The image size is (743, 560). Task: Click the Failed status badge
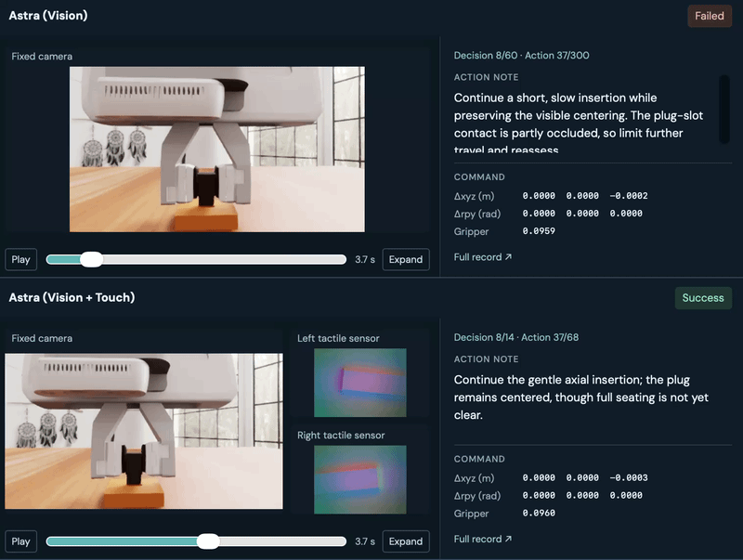pos(710,16)
